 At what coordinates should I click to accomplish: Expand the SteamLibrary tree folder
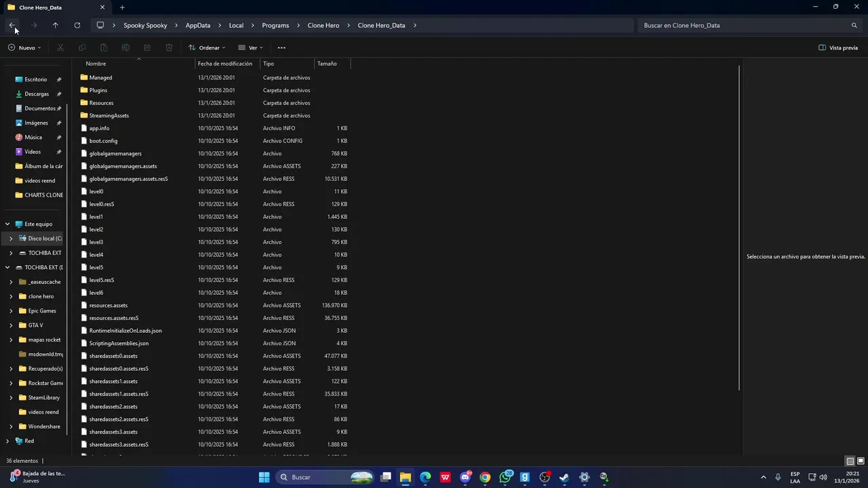(11, 397)
